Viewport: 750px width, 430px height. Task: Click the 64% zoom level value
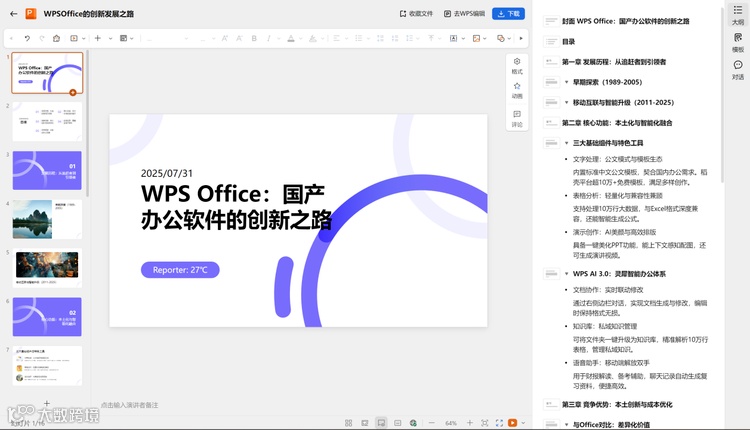(451, 423)
